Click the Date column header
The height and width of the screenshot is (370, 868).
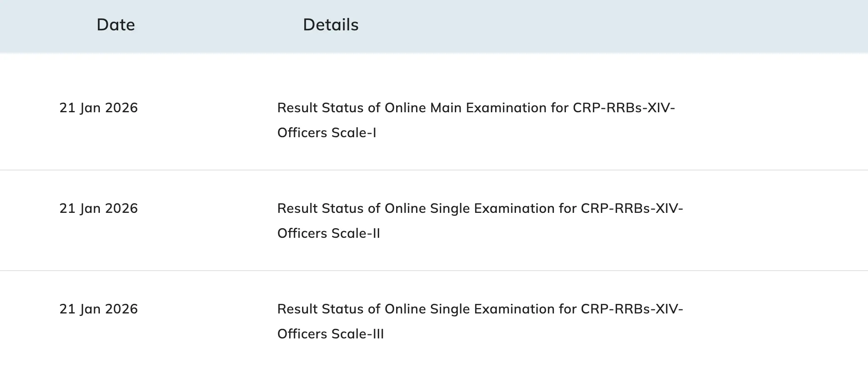coord(116,25)
